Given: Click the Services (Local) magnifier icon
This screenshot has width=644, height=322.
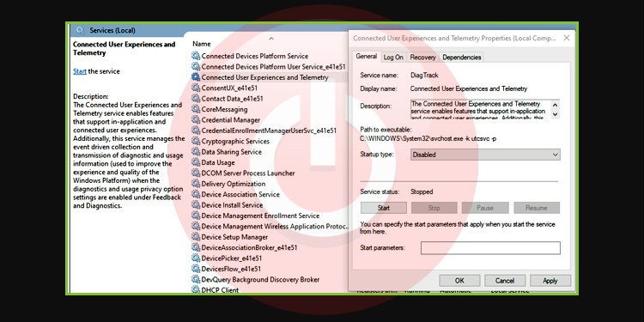Looking at the screenshot, I should (x=81, y=30).
